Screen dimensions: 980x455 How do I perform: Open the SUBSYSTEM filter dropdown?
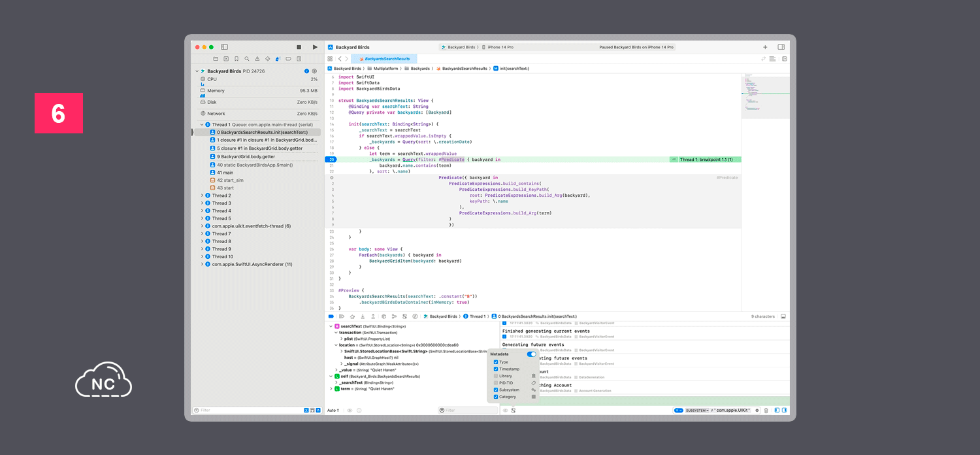(x=697, y=411)
